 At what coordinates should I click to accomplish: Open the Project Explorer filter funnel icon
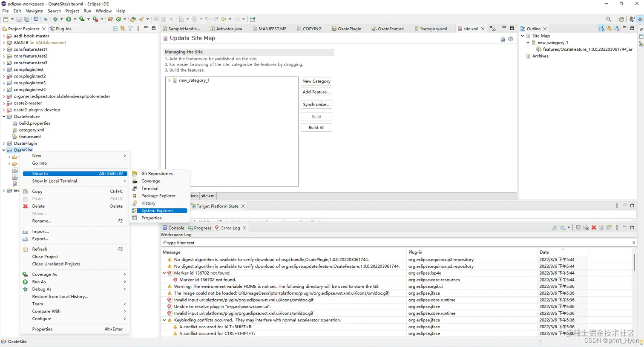coord(130,29)
